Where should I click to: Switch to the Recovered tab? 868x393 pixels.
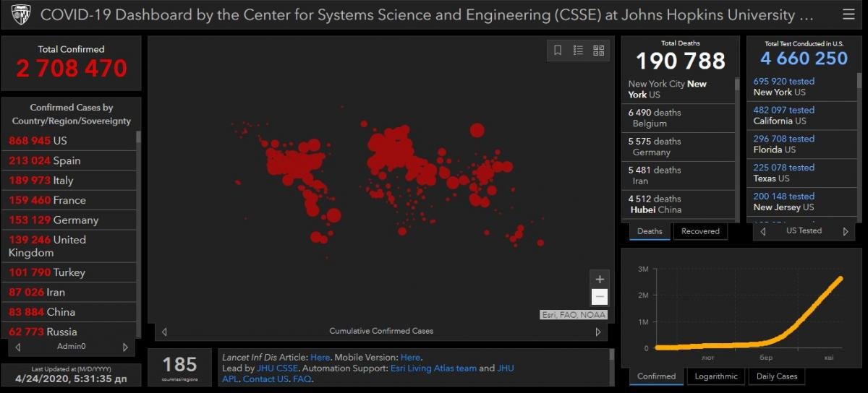(700, 231)
